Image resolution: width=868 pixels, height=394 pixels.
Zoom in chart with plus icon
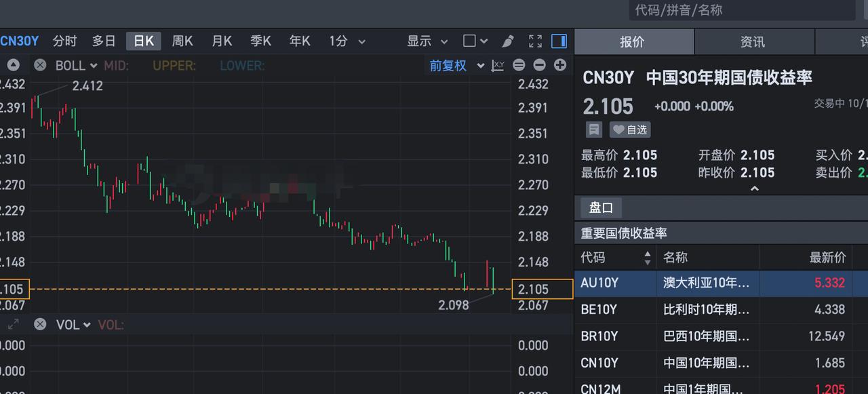coord(560,65)
